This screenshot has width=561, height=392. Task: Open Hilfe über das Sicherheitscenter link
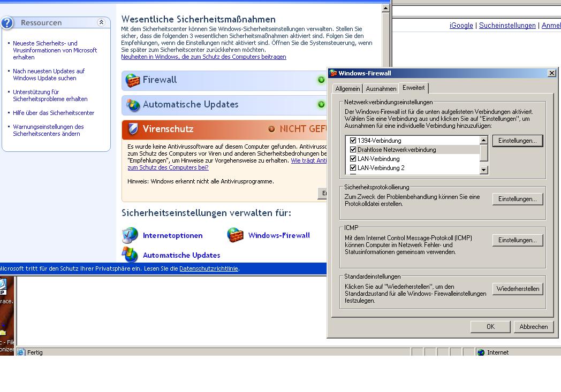click(x=54, y=112)
